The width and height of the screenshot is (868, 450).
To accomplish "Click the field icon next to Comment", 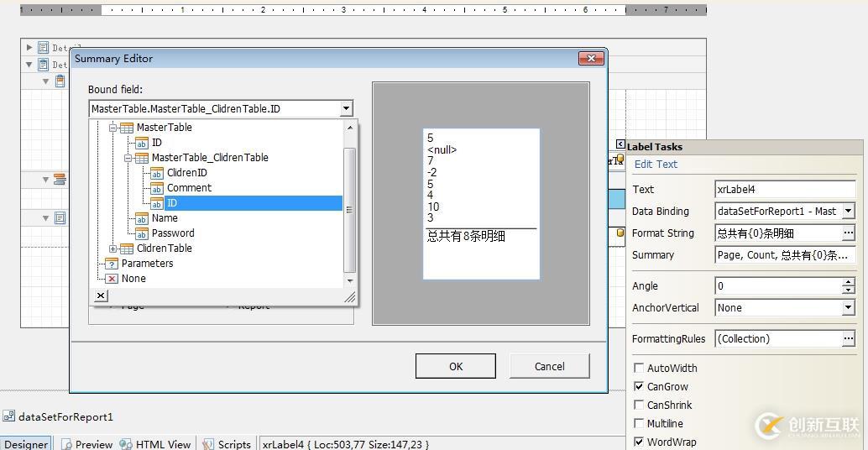I will tap(157, 188).
